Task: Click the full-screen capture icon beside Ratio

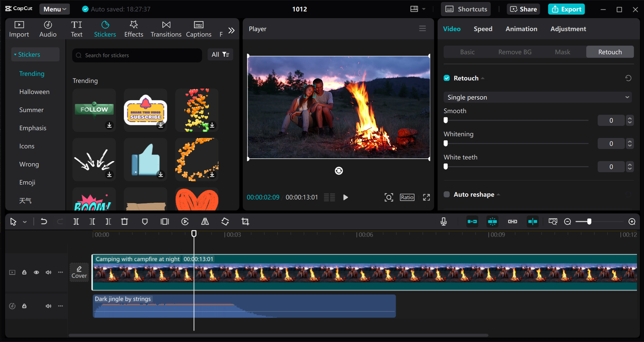Action: (x=389, y=197)
